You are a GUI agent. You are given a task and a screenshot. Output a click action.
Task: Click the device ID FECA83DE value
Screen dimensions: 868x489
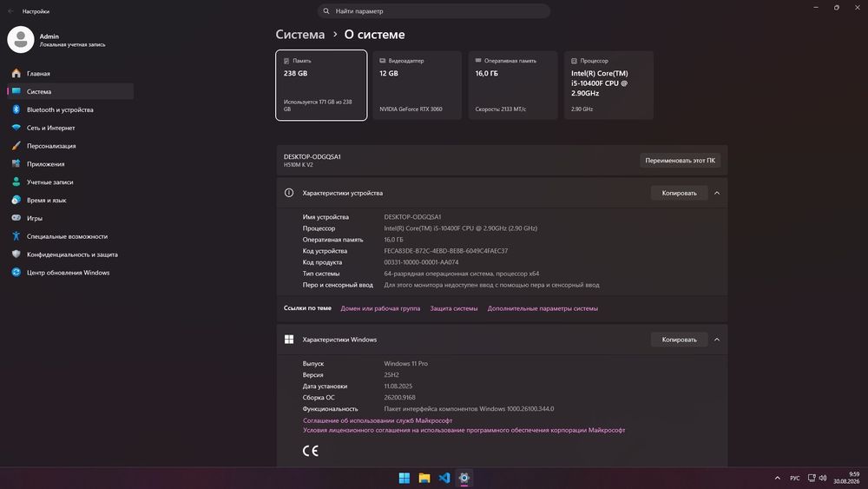tap(446, 251)
